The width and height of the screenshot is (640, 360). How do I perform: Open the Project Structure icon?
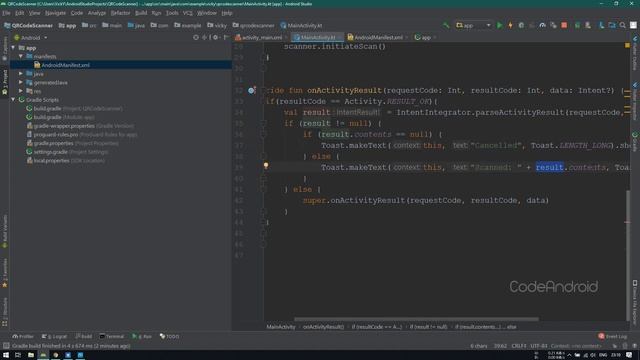tap(612, 25)
